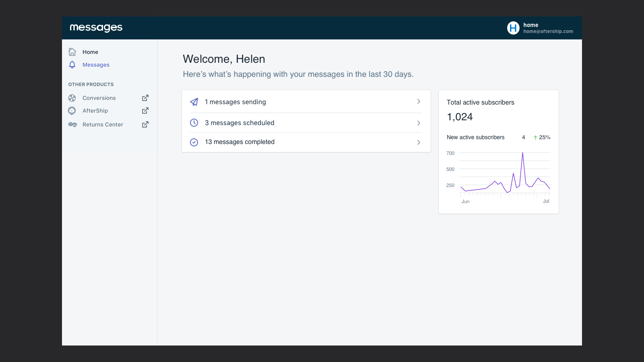Open the Messages section in sidebar
Screen dimensions: 644x362
coord(95,64)
